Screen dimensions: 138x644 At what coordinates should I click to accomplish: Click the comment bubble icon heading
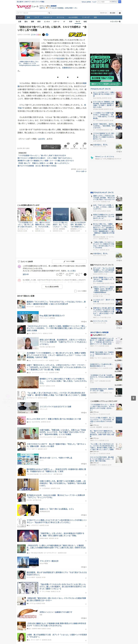click(x=19, y=261)
